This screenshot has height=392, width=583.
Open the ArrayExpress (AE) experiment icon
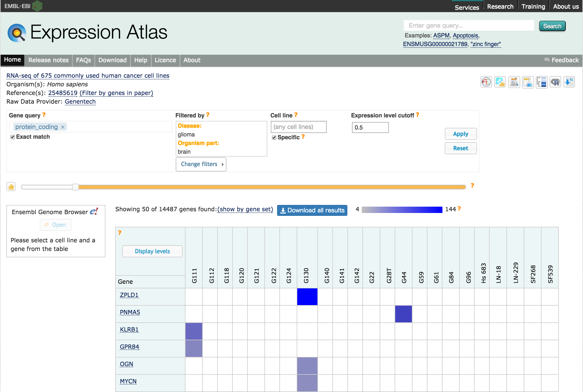coord(486,82)
